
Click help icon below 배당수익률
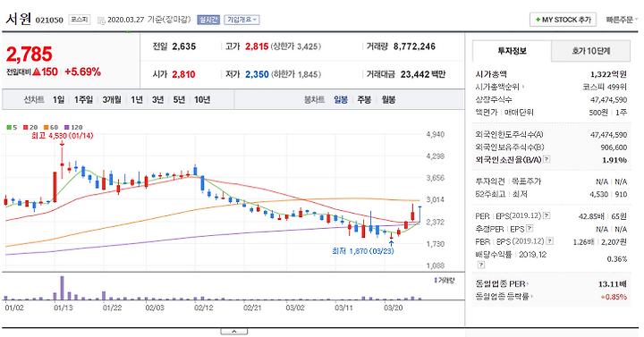(481, 265)
